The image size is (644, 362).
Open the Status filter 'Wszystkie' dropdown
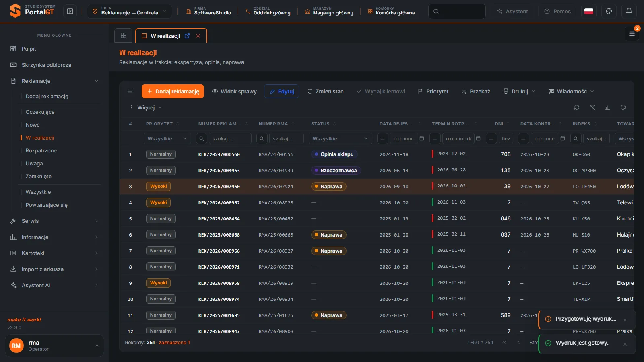(x=340, y=138)
